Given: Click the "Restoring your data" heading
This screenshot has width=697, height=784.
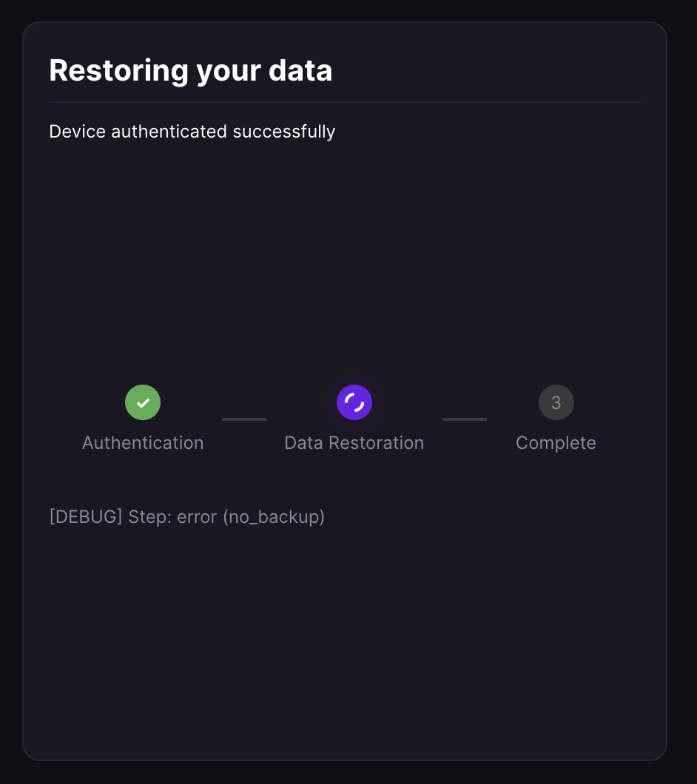Looking at the screenshot, I should pos(191,71).
